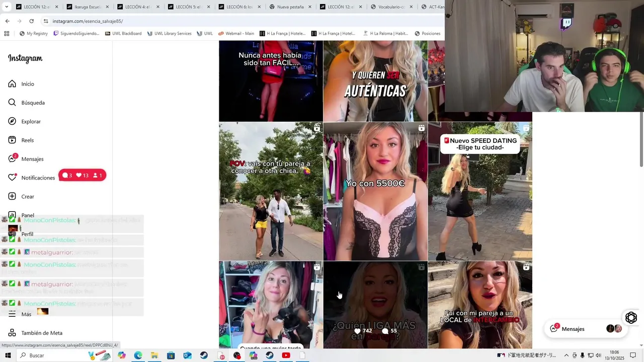
Task: Open the Apps grid in bookmarks bar
Action: point(7,34)
